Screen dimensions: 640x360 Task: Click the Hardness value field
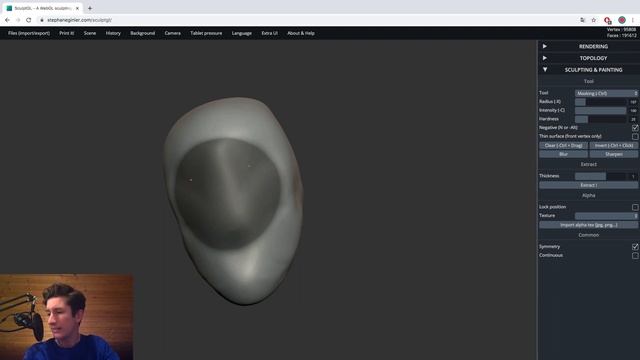click(633, 119)
